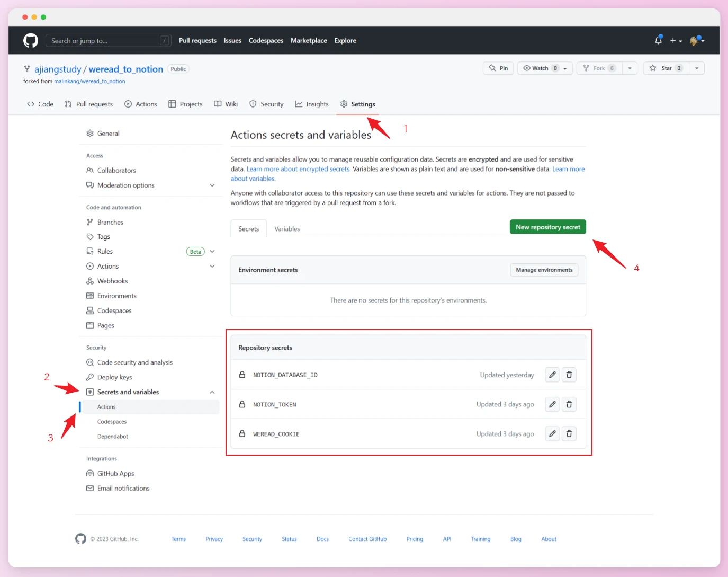Click Manage environments button
Image resolution: width=728 pixels, height=577 pixels.
point(544,270)
